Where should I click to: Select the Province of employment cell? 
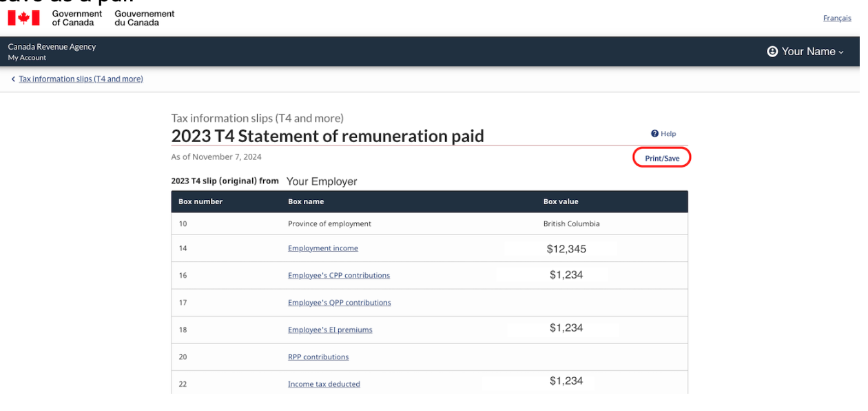coord(329,224)
